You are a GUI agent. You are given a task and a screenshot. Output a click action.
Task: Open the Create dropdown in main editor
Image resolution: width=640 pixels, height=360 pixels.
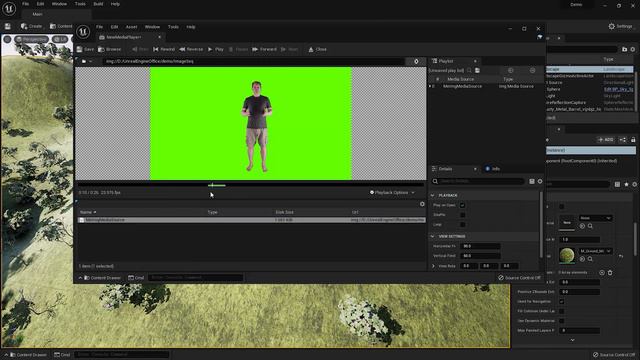(31, 26)
